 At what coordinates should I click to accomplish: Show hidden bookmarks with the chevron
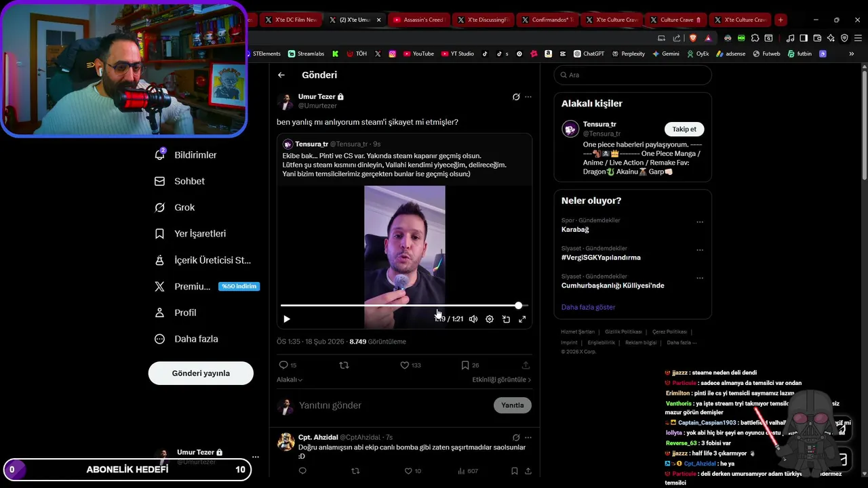[852, 54]
